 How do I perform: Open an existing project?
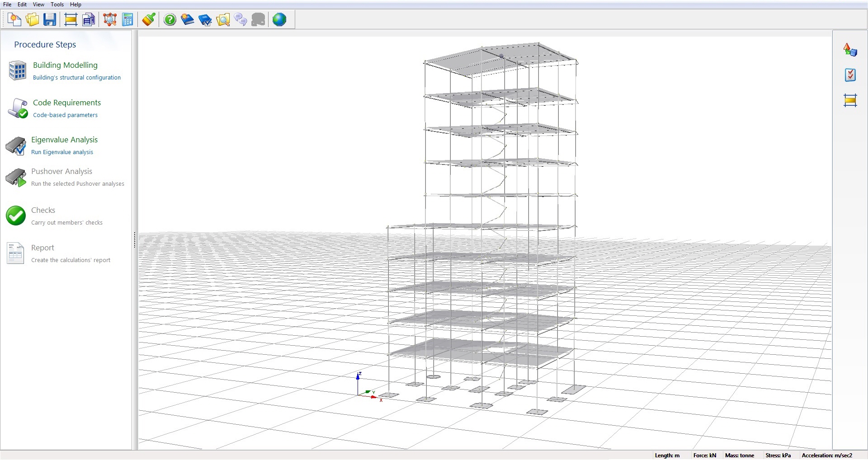click(32, 19)
